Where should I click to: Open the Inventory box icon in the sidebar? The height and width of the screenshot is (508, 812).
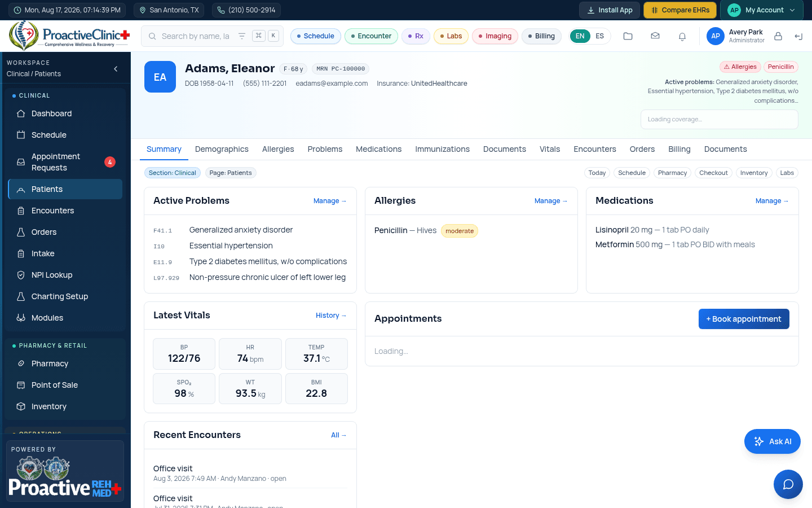point(21,406)
